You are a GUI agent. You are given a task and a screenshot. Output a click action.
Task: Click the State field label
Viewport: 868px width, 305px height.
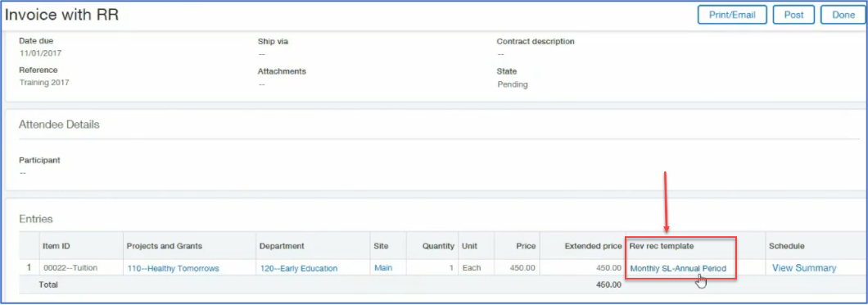click(507, 71)
